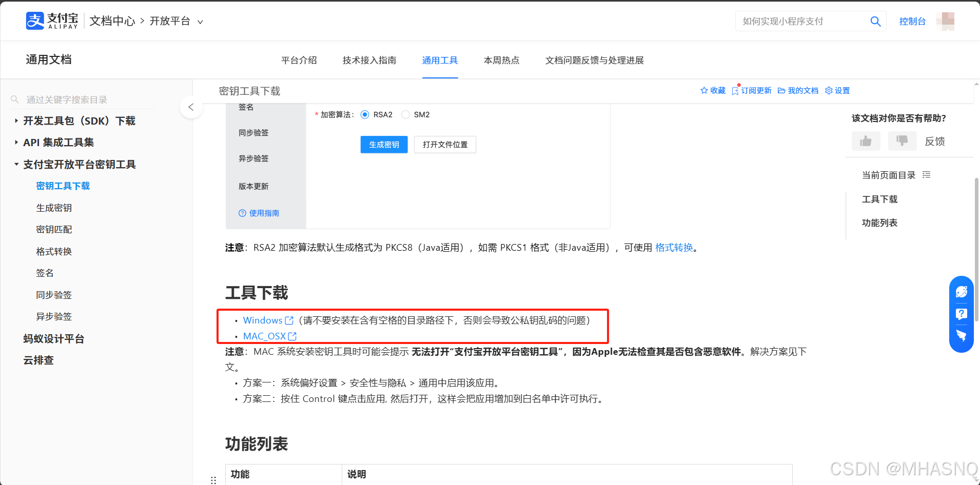Click the page vertical scrollbar

pos(976,250)
